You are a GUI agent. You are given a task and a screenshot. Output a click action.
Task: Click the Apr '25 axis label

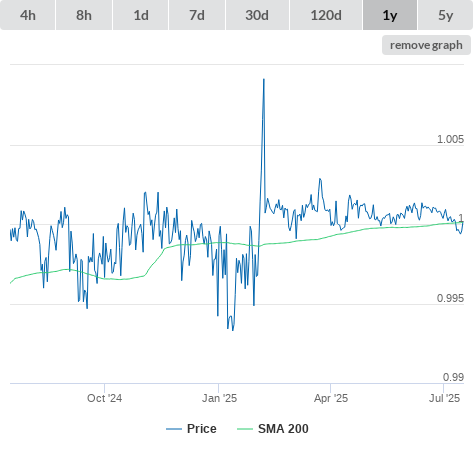coord(331,398)
